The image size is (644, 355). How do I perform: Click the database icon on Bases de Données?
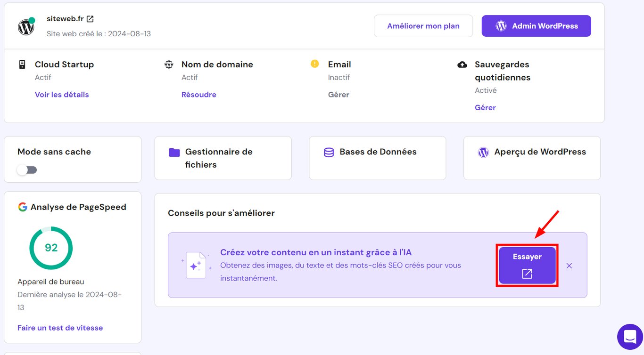328,152
